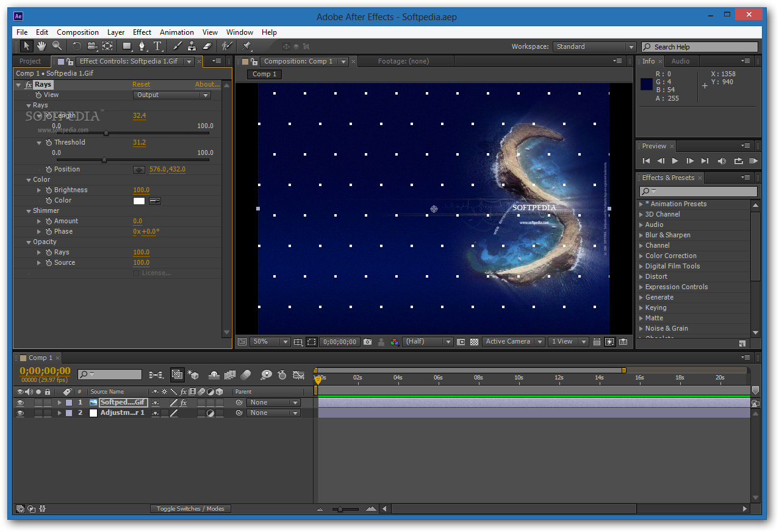The height and width of the screenshot is (532, 779).
Task: Click the Fast Previews icon
Action: coord(609,342)
